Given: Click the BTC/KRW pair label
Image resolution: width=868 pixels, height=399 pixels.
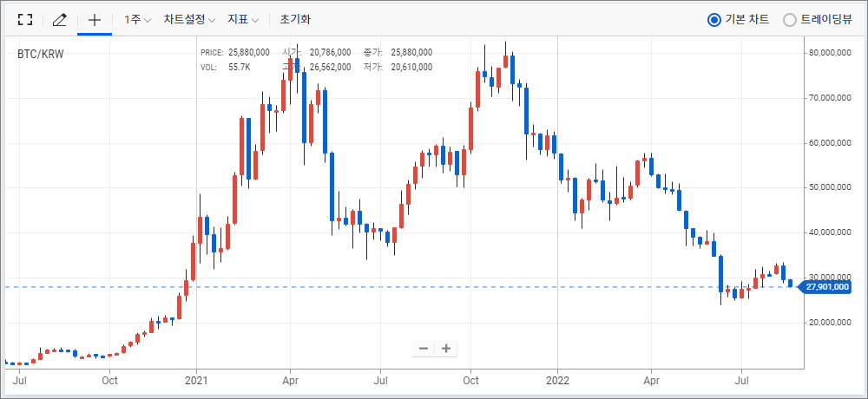Looking at the screenshot, I should (x=41, y=55).
